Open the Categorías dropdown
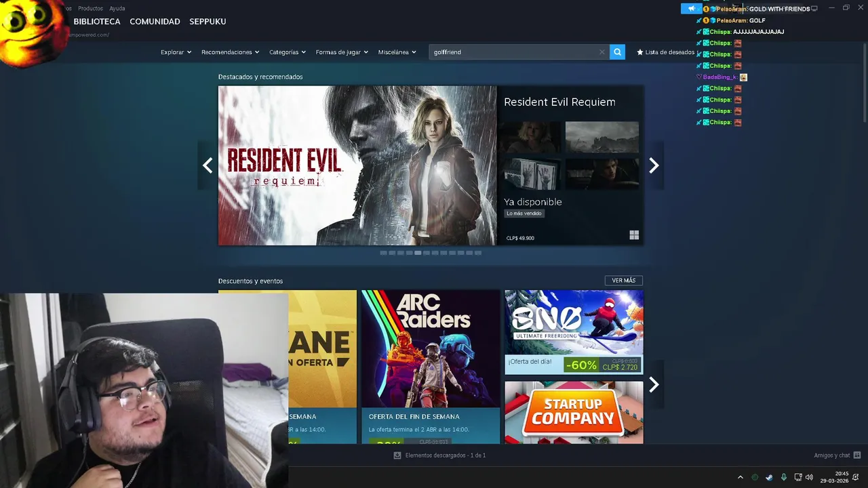Viewport: 868px width, 488px height. pyautogui.click(x=288, y=52)
